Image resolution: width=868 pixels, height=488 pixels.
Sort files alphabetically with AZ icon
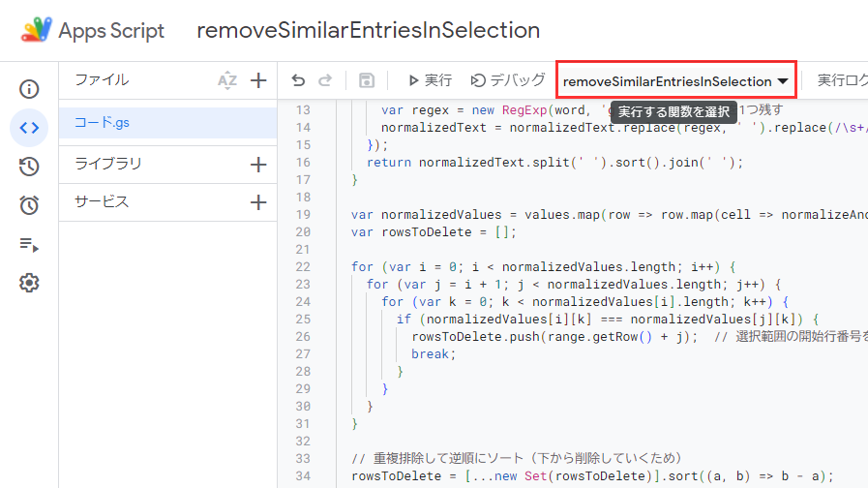click(x=227, y=81)
